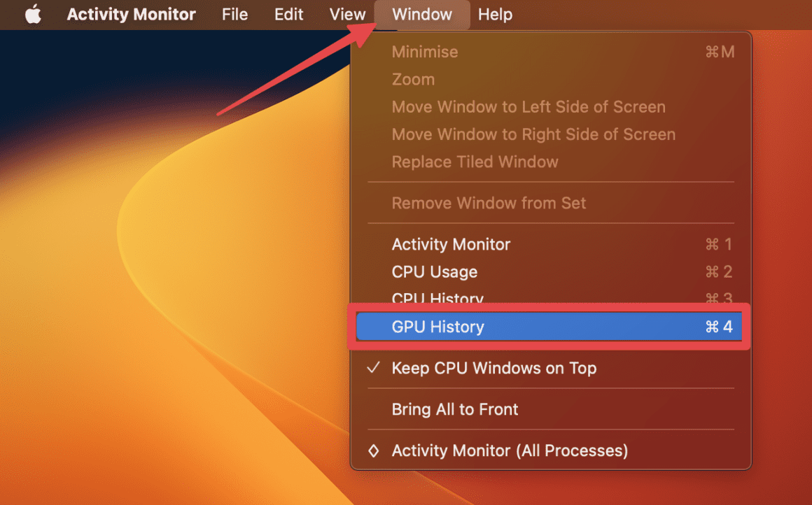The image size is (812, 505).
Task: Bring the Activity Monitor window to front
Action: click(451, 244)
